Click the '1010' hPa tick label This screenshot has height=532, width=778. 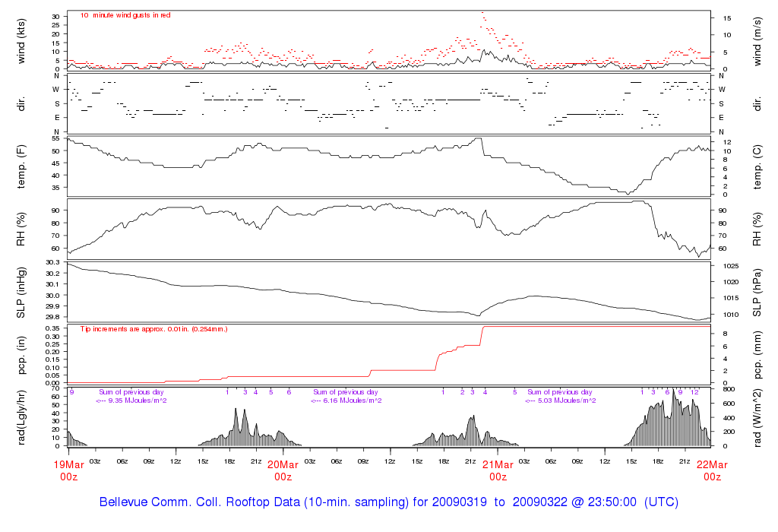731,315
